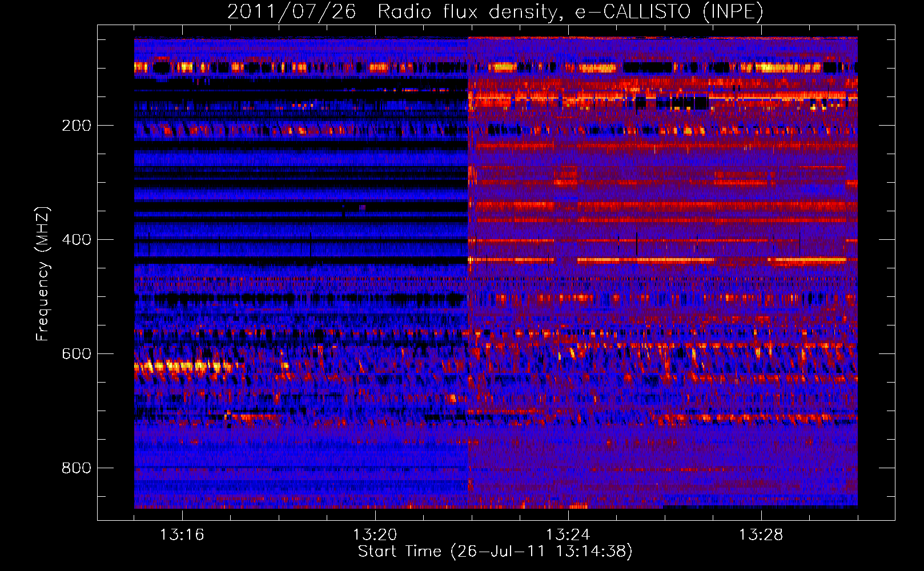Click the plot title '2011/07/26 Radio flux density, e-CALLISTO (INPE)'

(495, 11)
